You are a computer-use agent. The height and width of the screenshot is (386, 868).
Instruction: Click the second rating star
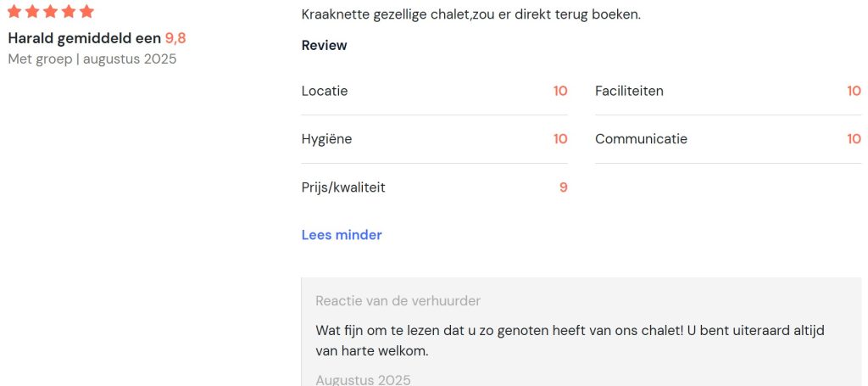click(x=32, y=11)
